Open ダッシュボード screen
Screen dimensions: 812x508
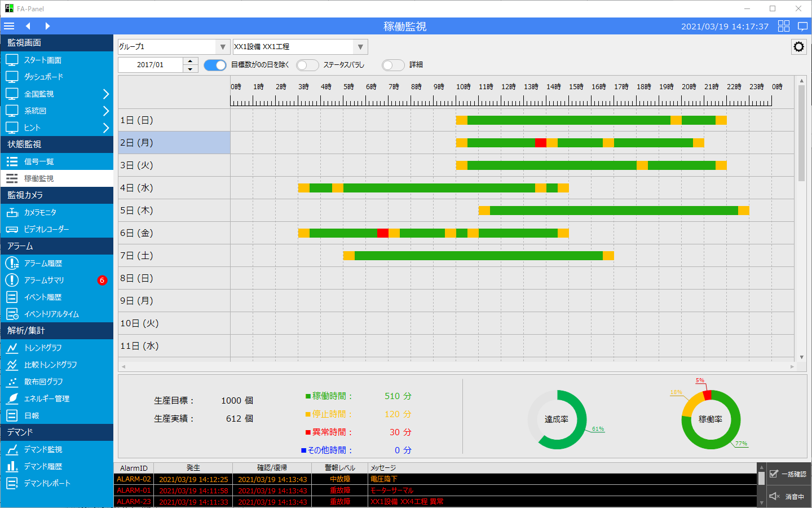56,77
